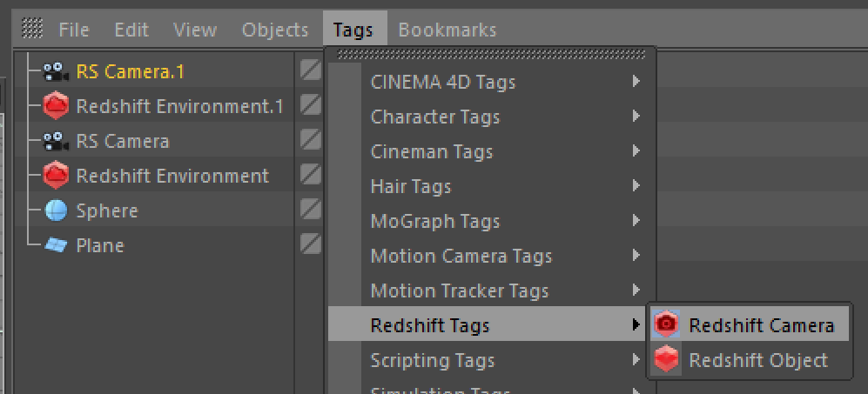
Task: Toggle layer box of RS Camera.1
Action: tap(311, 70)
